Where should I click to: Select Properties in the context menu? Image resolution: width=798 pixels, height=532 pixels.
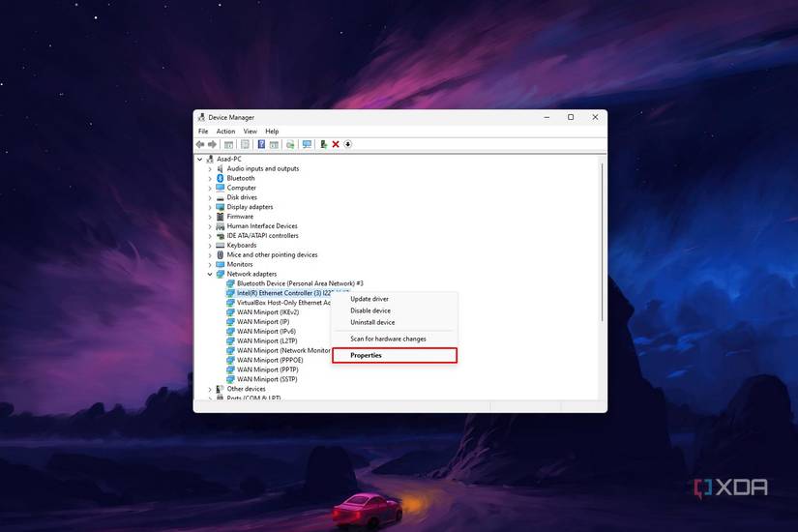click(395, 355)
